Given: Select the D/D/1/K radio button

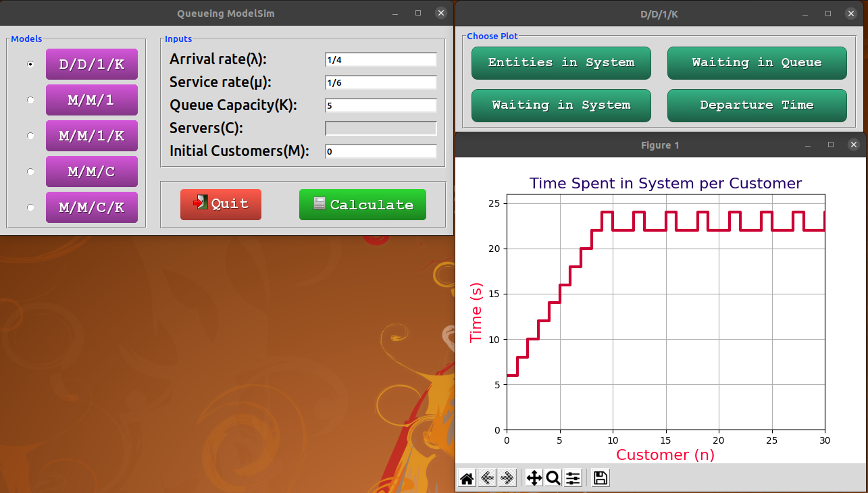Looking at the screenshot, I should point(30,64).
